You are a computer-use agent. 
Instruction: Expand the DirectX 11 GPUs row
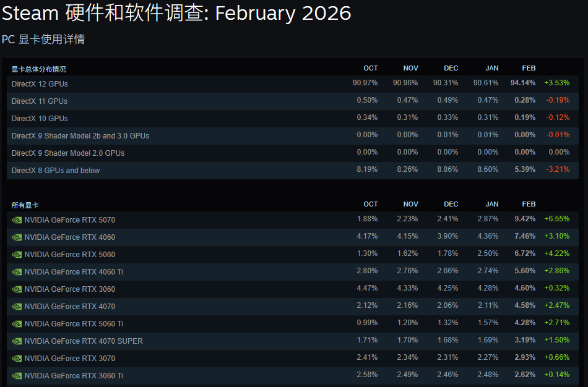40,101
